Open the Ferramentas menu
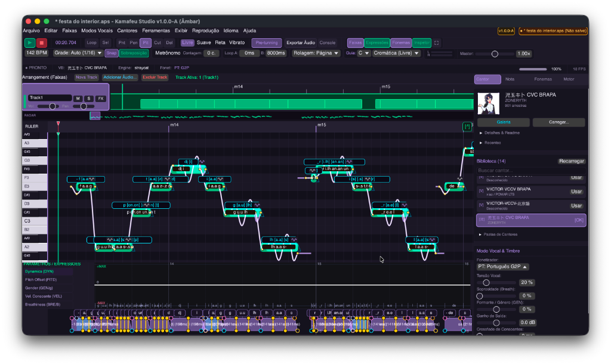Image resolution: width=611 pixels, height=364 pixels. 156,31
